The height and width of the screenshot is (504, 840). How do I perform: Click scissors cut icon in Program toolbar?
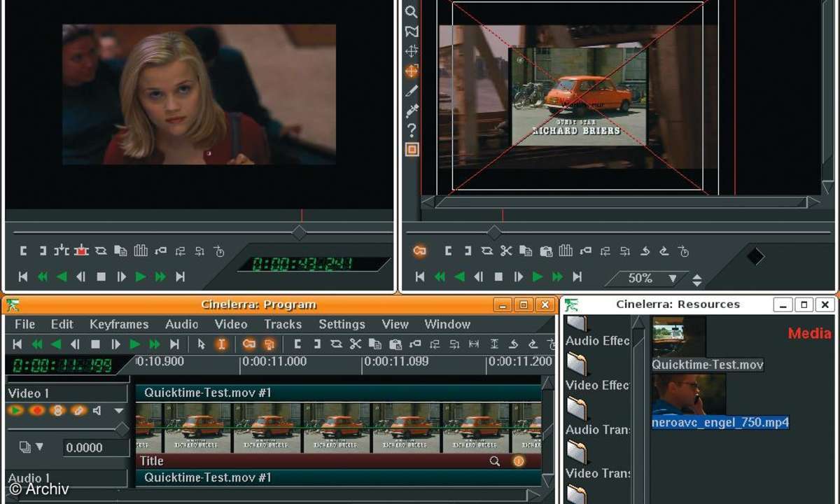tap(356, 344)
